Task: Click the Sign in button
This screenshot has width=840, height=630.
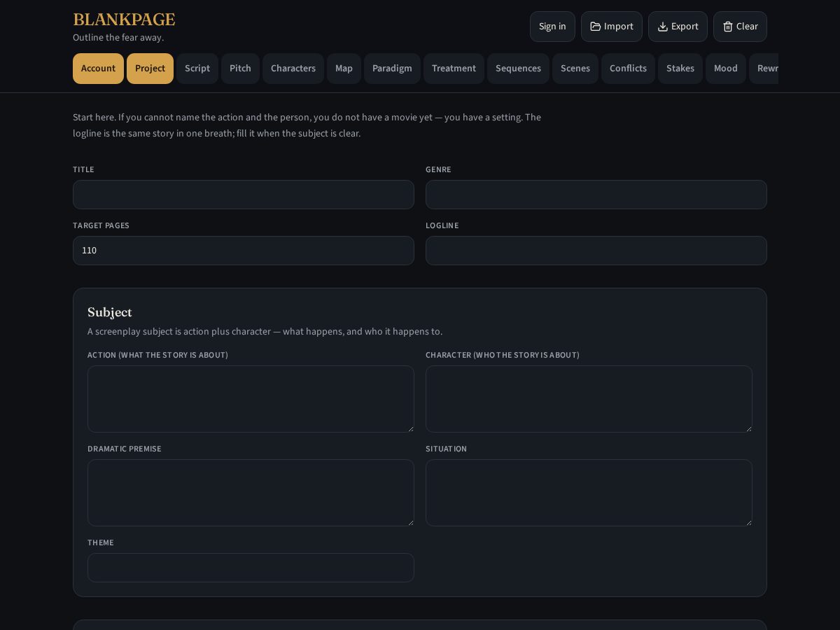Action: 552,27
